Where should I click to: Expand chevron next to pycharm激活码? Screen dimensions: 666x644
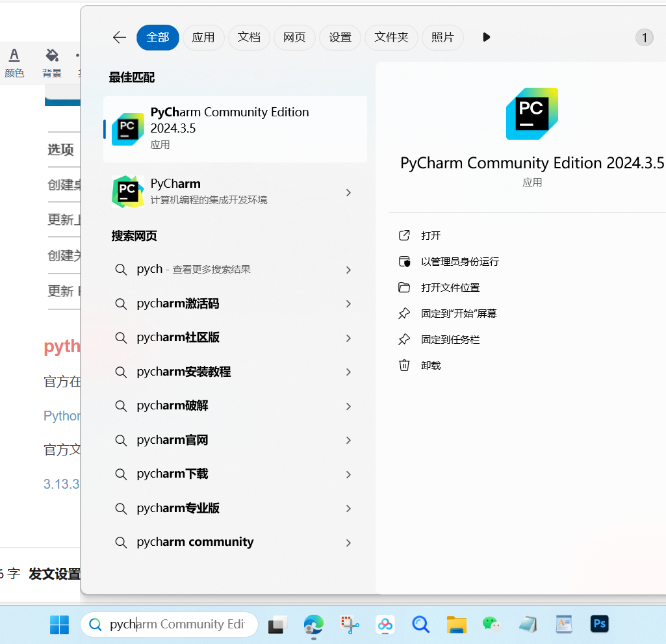click(348, 303)
